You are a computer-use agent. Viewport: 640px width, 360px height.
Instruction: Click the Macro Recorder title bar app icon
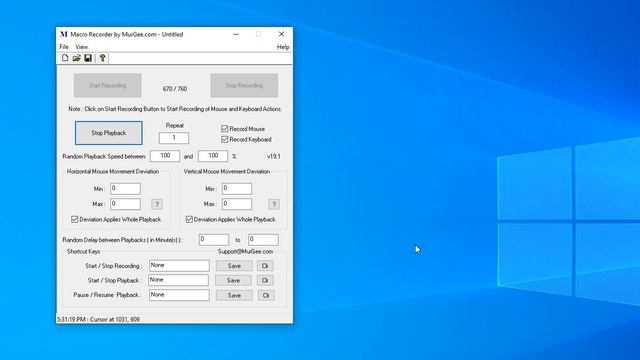click(x=64, y=34)
